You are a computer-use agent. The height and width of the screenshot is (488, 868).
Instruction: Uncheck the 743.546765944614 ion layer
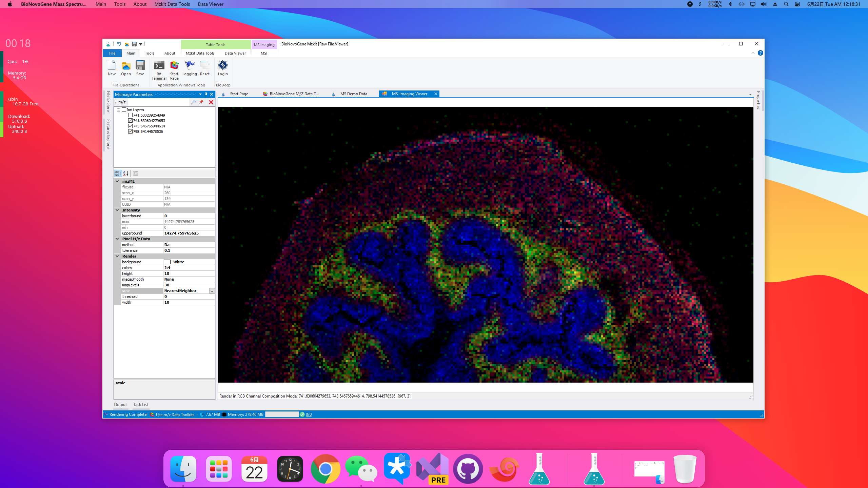tap(130, 126)
